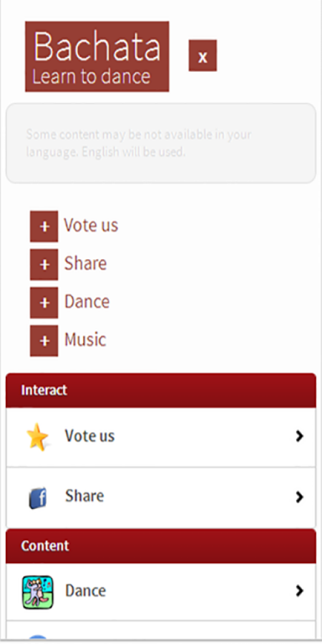Click the plus icon beside Dance
322x644 pixels.
tap(44, 303)
